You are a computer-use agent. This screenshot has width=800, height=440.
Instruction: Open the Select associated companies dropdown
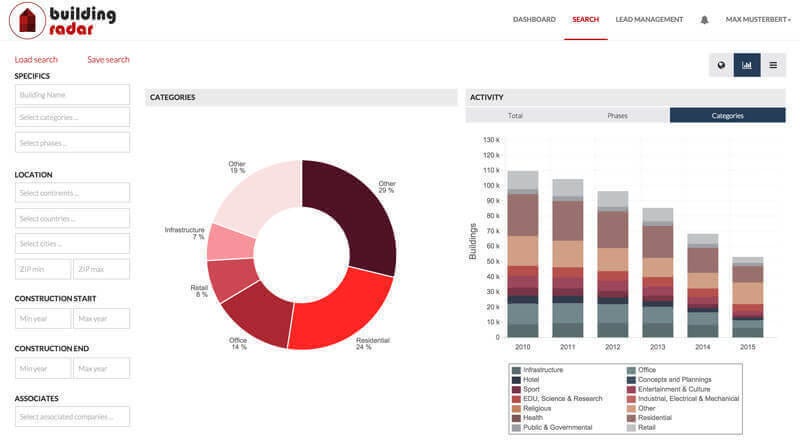click(x=72, y=417)
